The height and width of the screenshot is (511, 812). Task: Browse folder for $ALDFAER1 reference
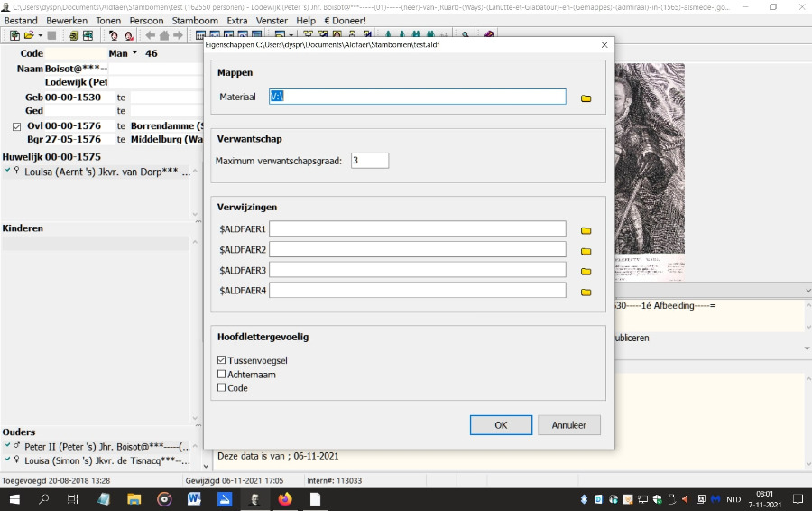(x=586, y=230)
